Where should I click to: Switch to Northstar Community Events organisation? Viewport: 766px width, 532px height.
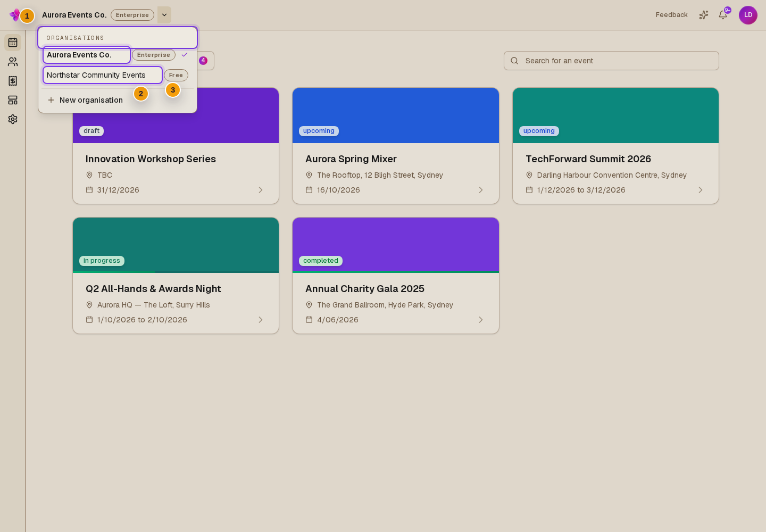click(103, 75)
